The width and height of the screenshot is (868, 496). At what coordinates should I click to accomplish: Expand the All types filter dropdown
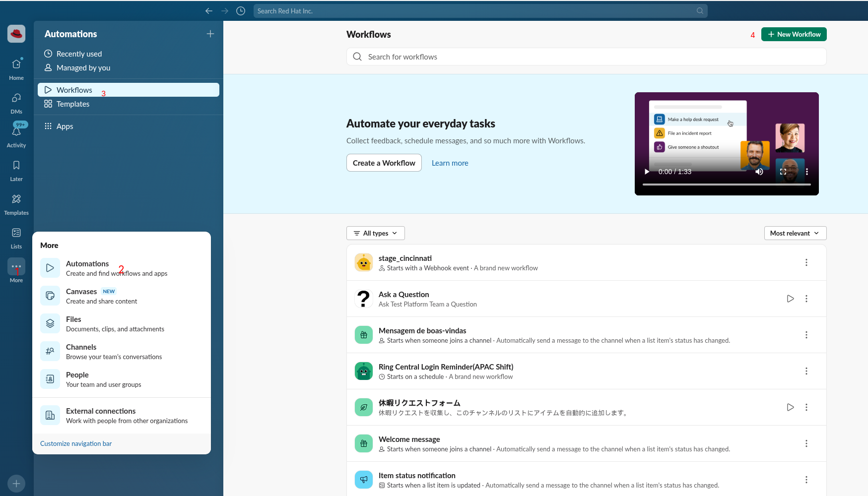point(376,233)
